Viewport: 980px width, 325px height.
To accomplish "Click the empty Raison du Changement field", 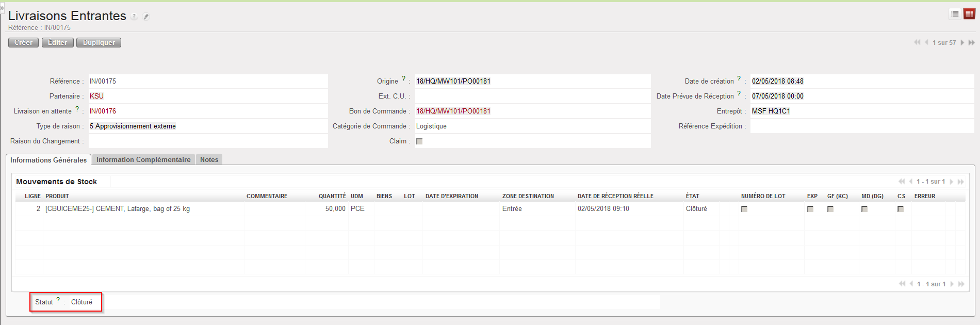I will tap(208, 141).
